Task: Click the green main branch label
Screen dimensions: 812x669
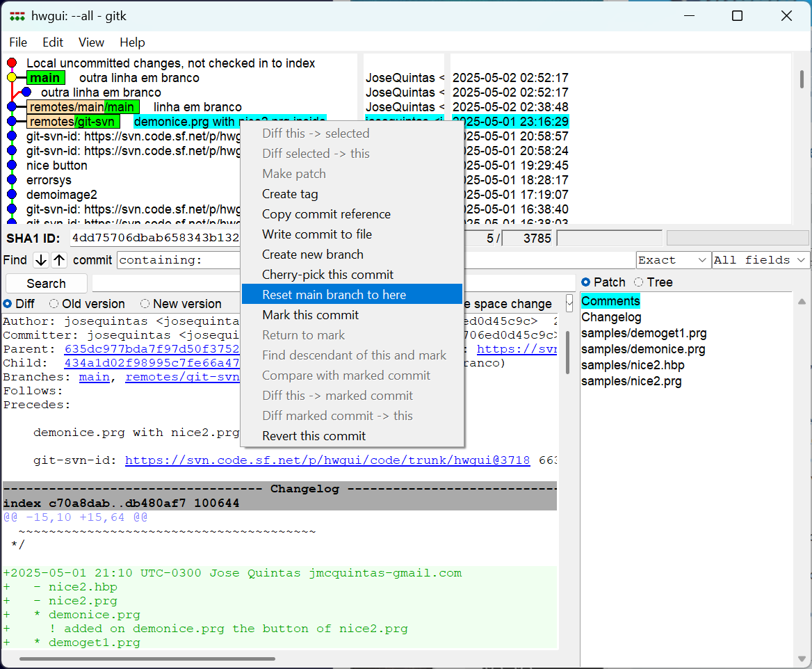Action: pos(45,78)
